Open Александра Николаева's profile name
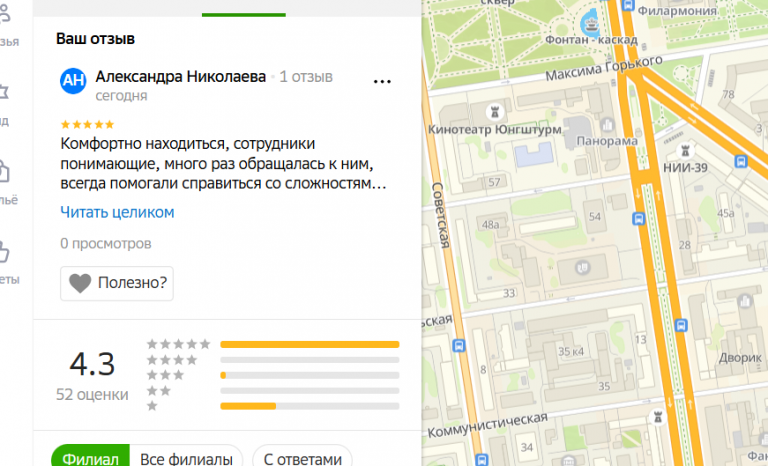This screenshot has width=768, height=466. pos(180,76)
